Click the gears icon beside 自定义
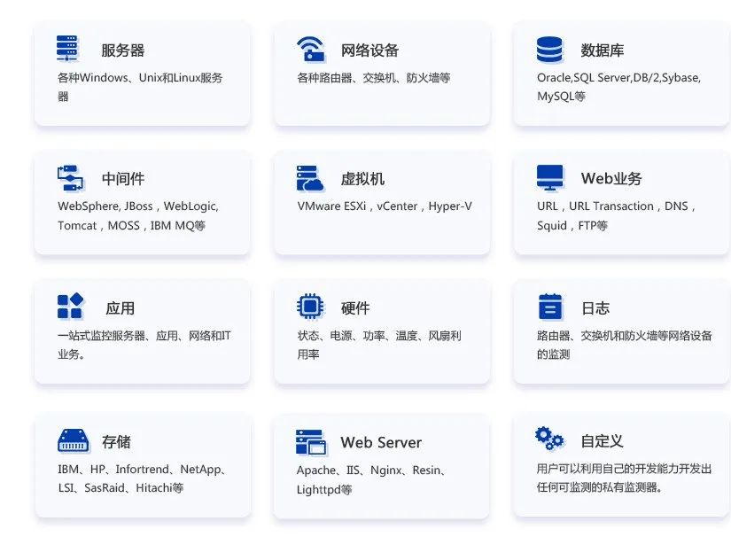Viewport: 731px width, 560px height. point(549,438)
